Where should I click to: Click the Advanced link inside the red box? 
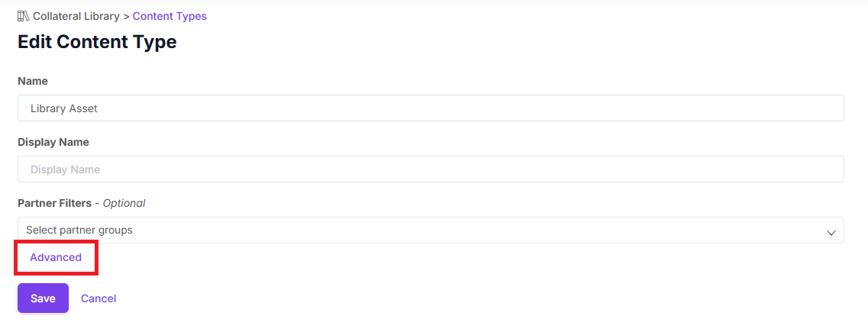(56, 257)
